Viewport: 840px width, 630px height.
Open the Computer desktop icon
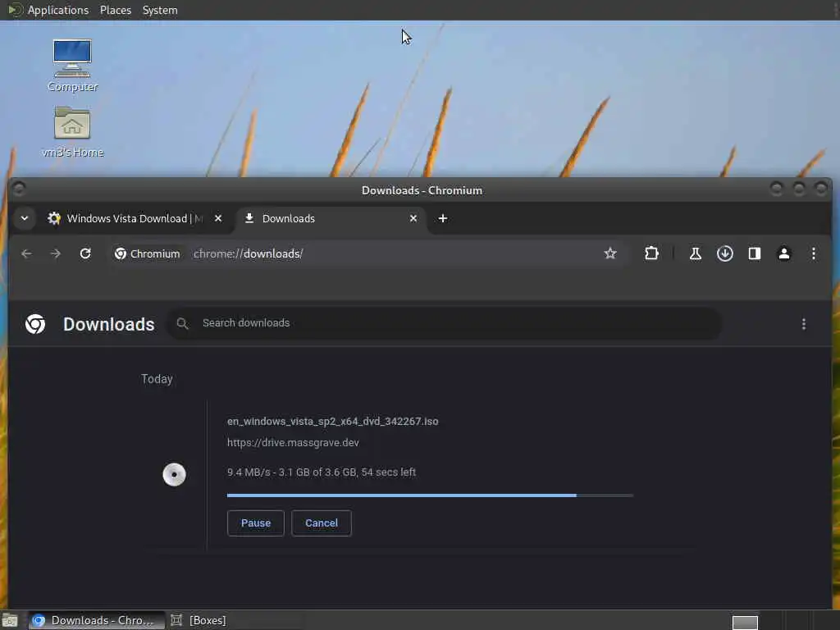click(72, 66)
